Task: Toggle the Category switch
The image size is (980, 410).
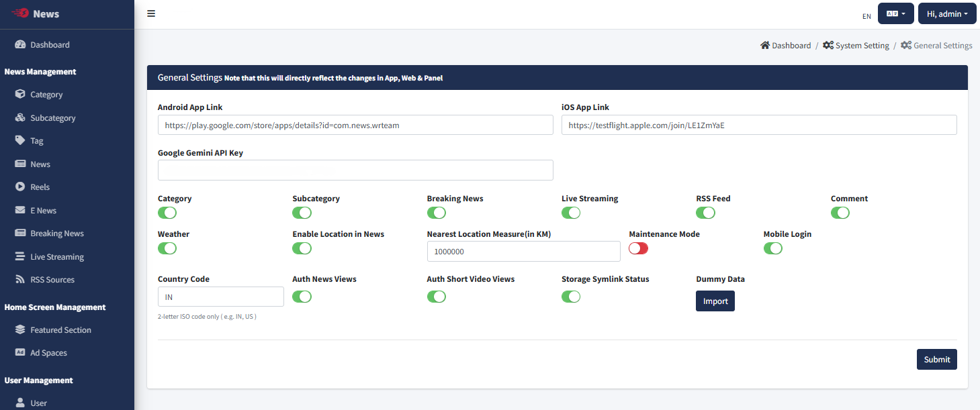Action: pyautogui.click(x=167, y=213)
